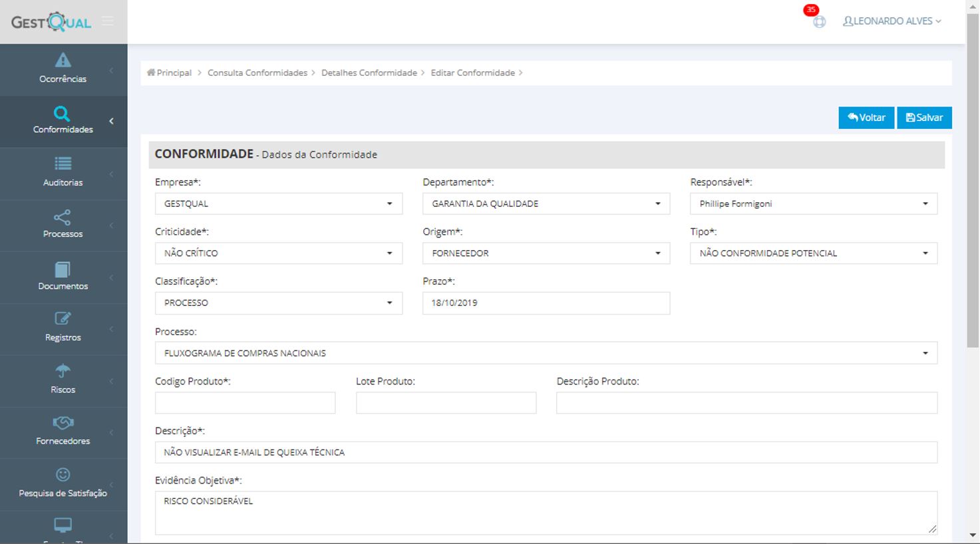Click the Codigo Produto input field
The image size is (980, 544).
(x=245, y=402)
